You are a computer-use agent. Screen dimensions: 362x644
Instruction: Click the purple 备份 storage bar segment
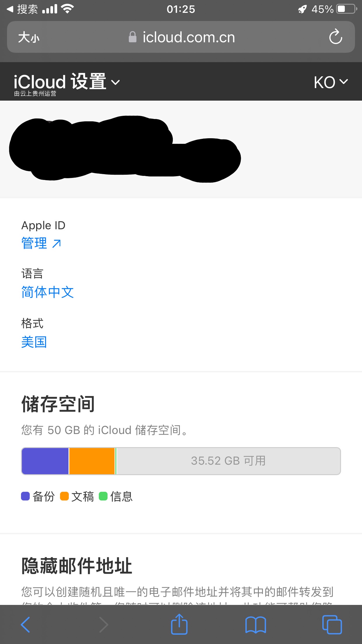click(x=45, y=461)
